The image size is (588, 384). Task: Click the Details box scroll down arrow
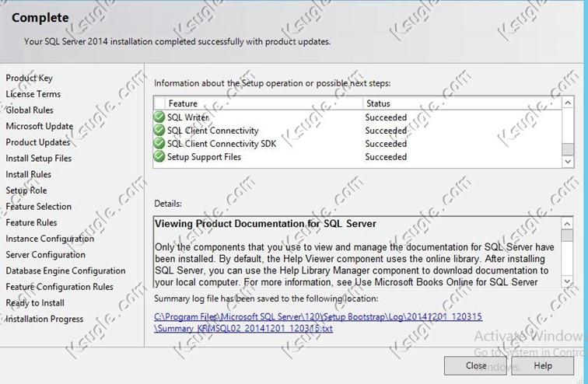567,281
